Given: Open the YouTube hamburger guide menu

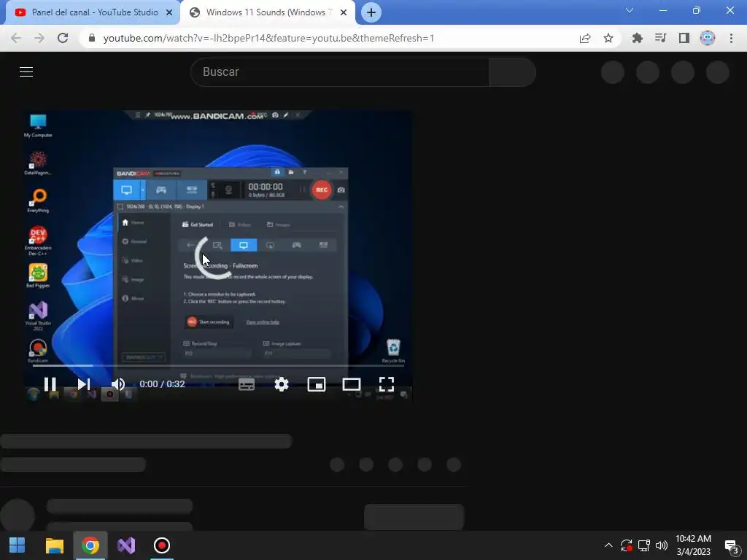Looking at the screenshot, I should pyautogui.click(x=26, y=72).
